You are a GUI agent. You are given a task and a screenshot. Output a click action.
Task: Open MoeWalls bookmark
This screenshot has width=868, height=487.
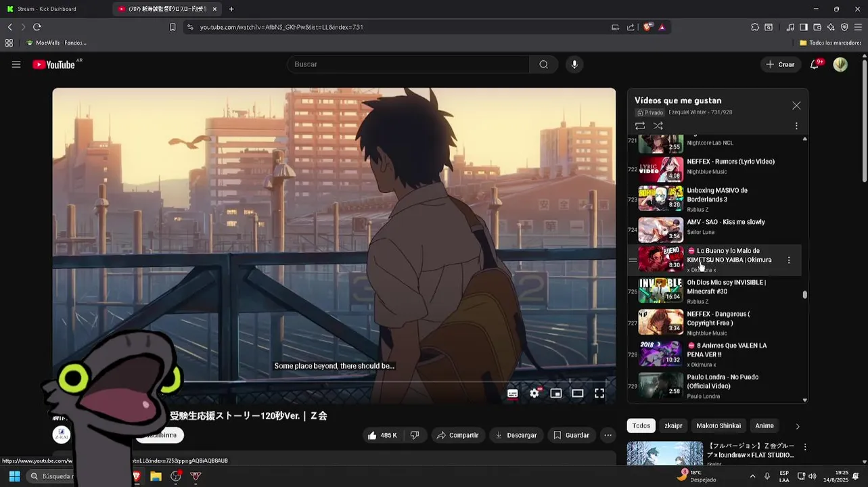[56, 43]
